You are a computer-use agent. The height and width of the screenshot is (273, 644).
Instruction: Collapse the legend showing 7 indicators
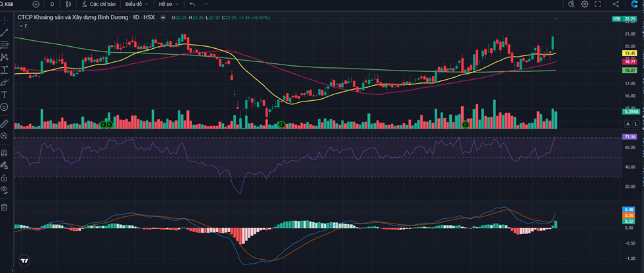[22, 26]
